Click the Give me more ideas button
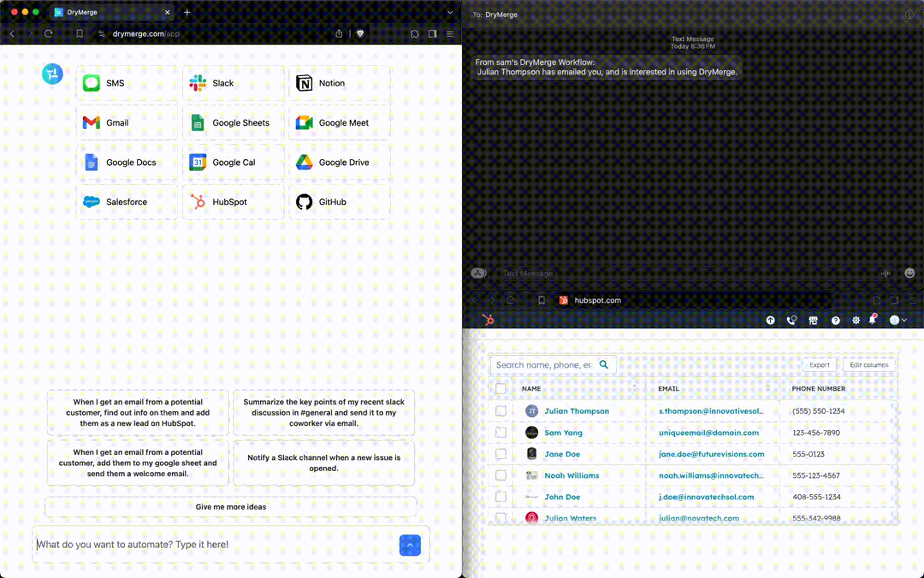 (231, 506)
